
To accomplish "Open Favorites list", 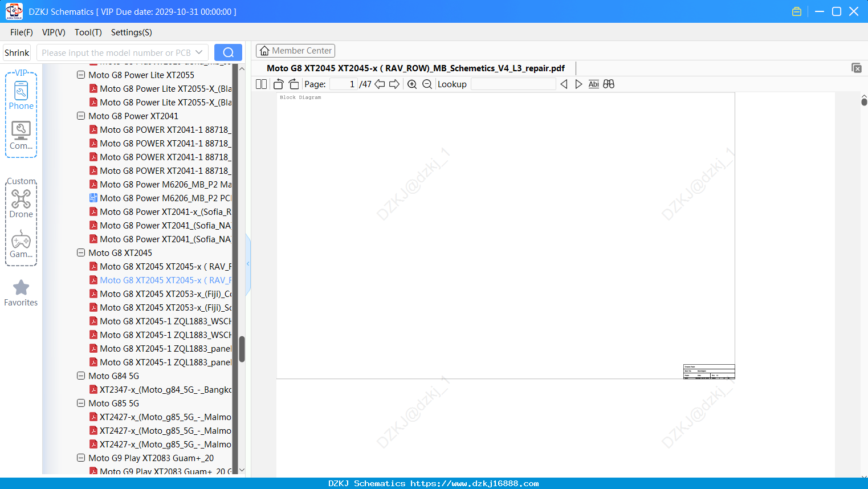I will [x=21, y=293].
